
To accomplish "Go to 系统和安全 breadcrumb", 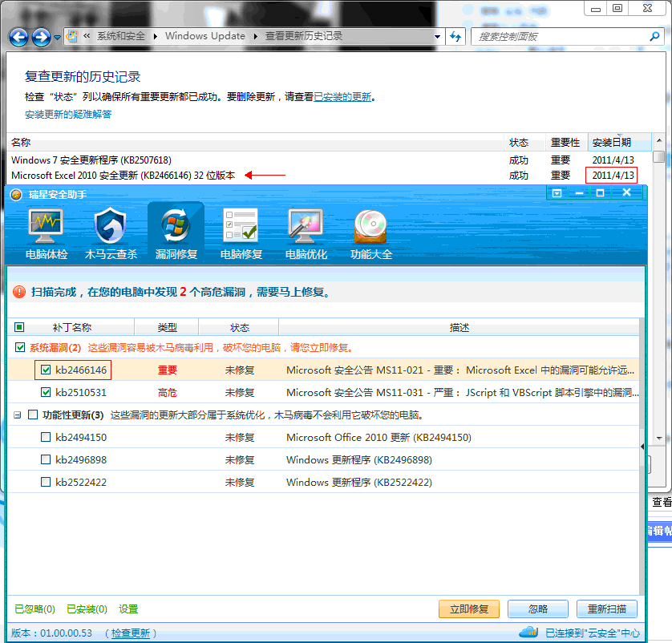I will click(x=121, y=36).
